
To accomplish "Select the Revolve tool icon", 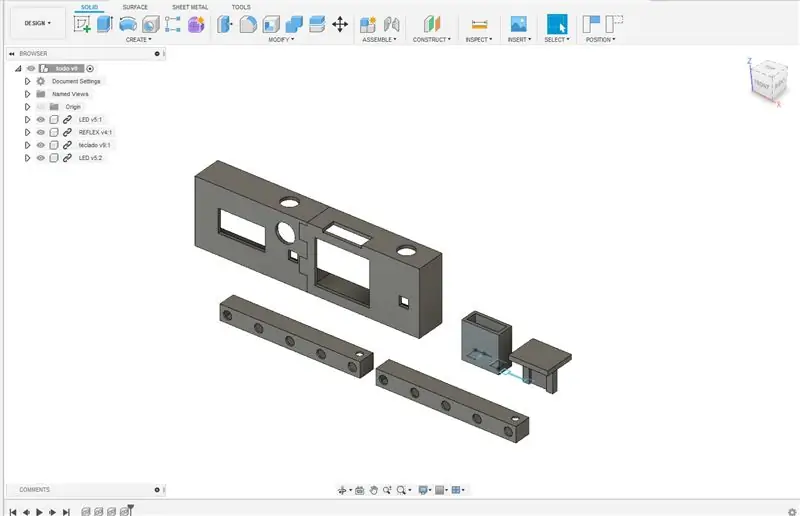I will [128, 24].
